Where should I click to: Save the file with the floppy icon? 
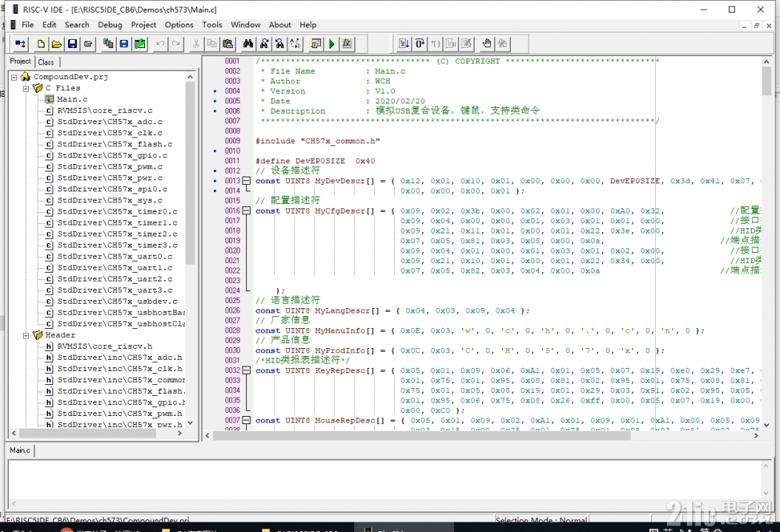click(x=72, y=44)
